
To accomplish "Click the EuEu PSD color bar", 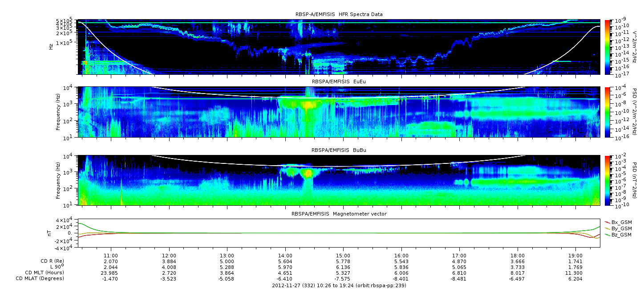I will pos(608,112).
